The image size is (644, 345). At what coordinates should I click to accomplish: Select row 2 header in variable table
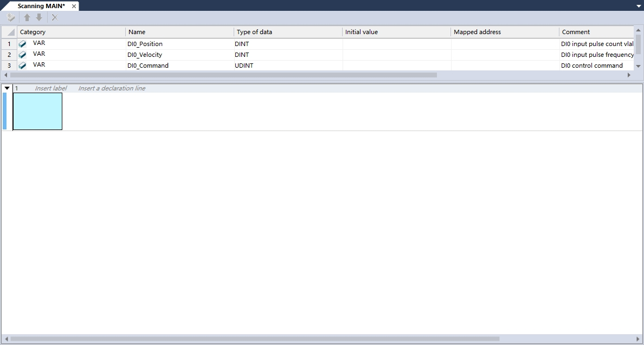coord(9,55)
